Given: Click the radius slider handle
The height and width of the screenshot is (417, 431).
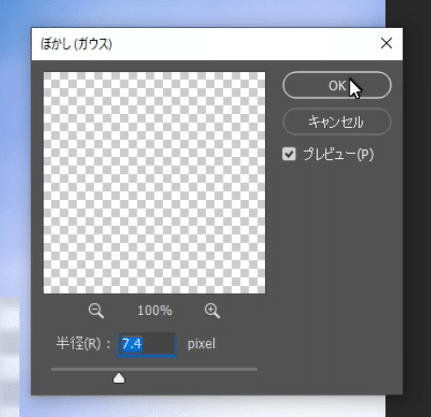Looking at the screenshot, I should [119, 378].
